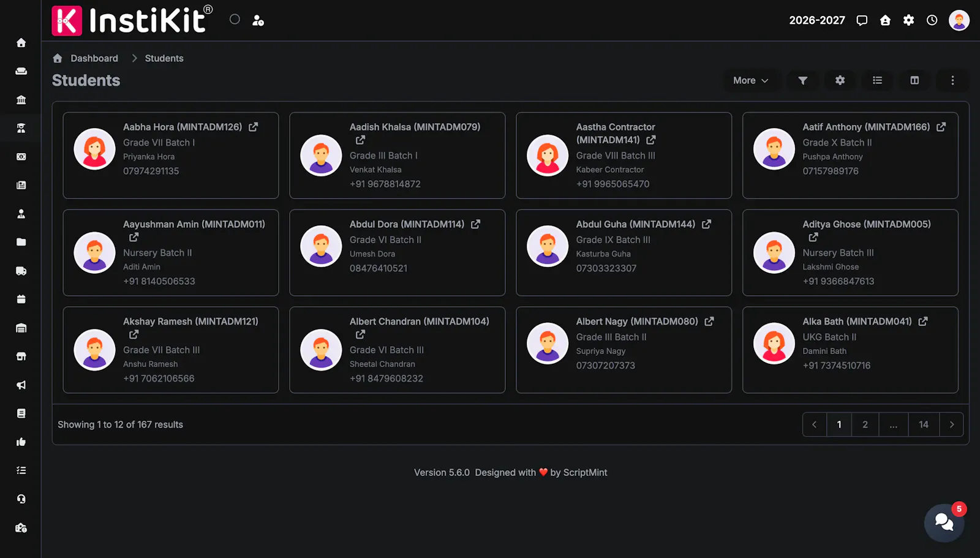The height and width of the screenshot is (558, 980).
Task: Toggle the column layout view button
Action: click(914, 80)
